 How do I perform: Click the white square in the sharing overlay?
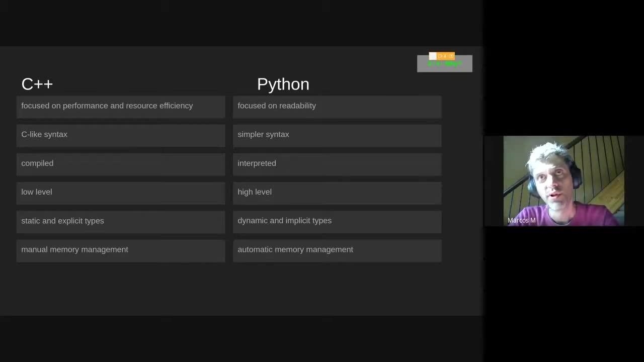point(432,56)
